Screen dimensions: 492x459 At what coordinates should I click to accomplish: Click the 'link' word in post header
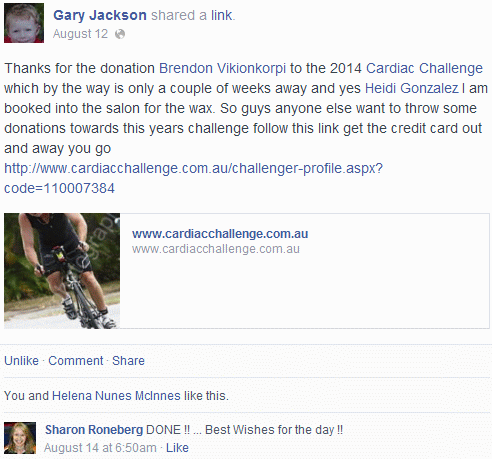(222, 15)
